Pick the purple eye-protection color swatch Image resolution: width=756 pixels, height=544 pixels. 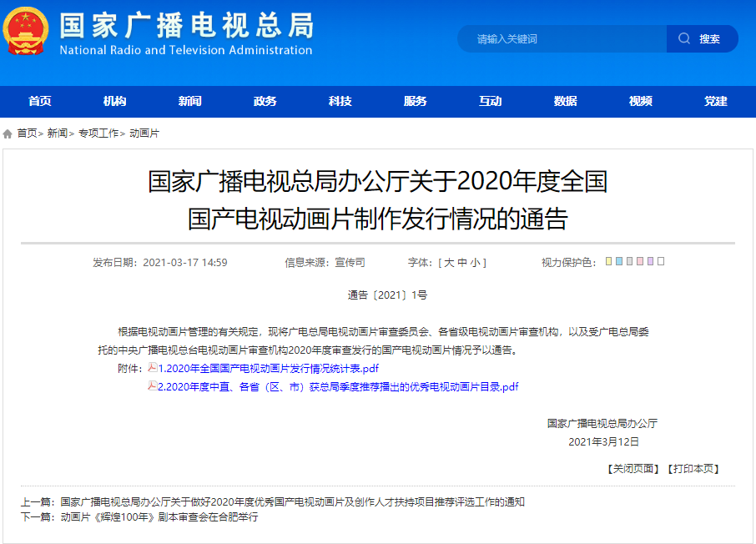[650, 261]
